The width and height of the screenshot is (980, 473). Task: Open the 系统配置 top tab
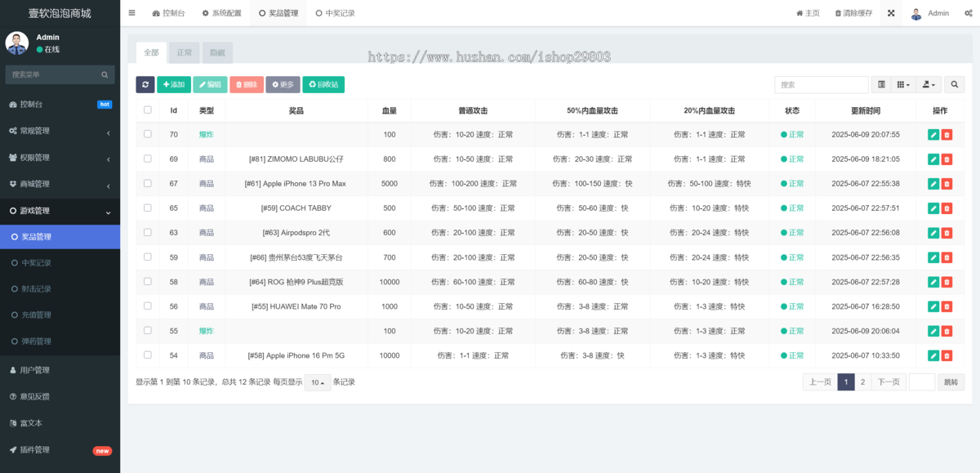click(x=222, y=13)
